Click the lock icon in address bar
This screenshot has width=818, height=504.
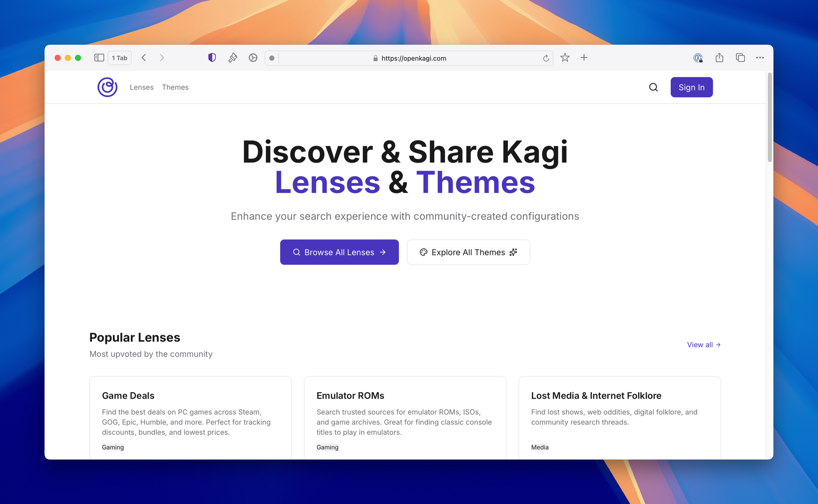pyautogui.click(x=375, y=58)
